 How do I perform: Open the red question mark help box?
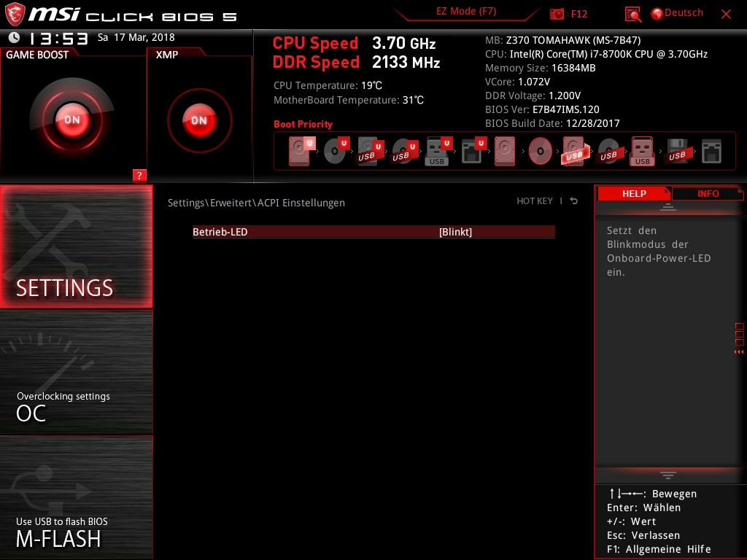click(139, 175)
